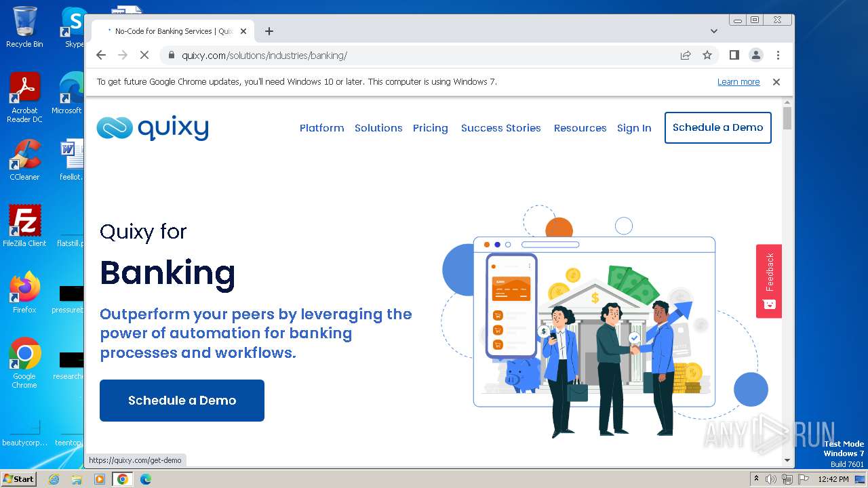
Task: Open a new tab with plus button
Action: (x=269, y=31)
